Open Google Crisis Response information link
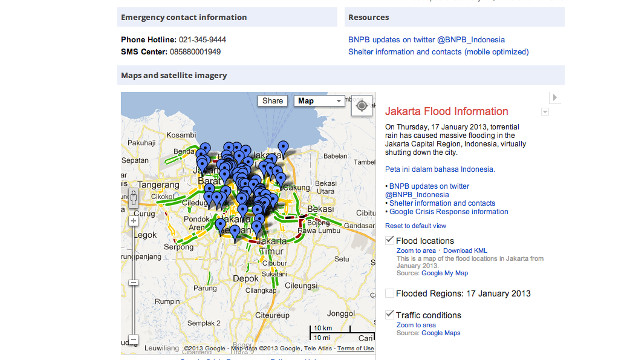The height and width of the screenshot is (360, 640). [449, 211]
